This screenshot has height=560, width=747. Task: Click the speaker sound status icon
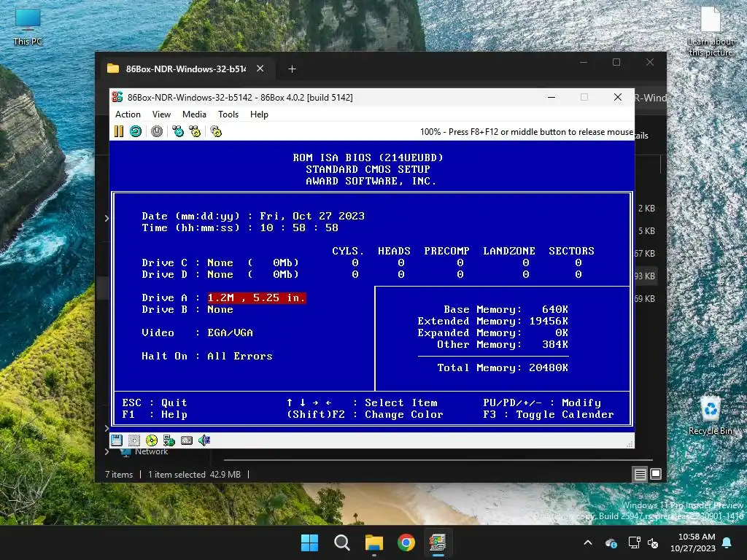click(204, 440)
